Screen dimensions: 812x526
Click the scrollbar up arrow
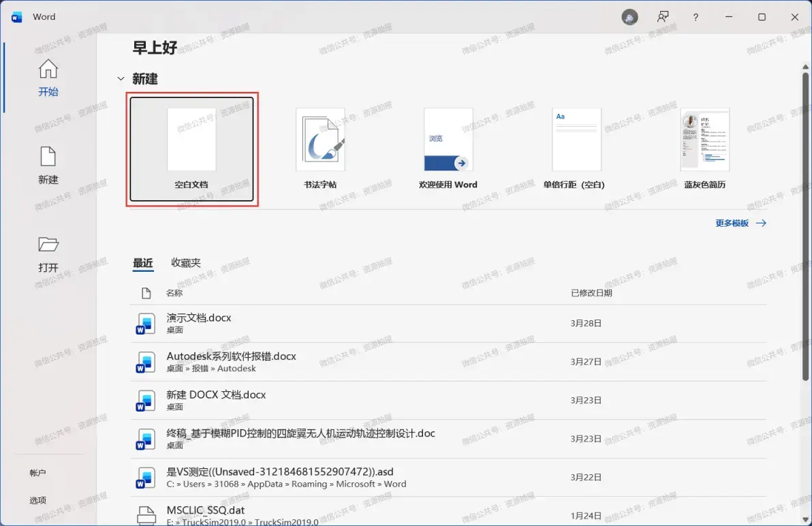(x=805, y=67)
